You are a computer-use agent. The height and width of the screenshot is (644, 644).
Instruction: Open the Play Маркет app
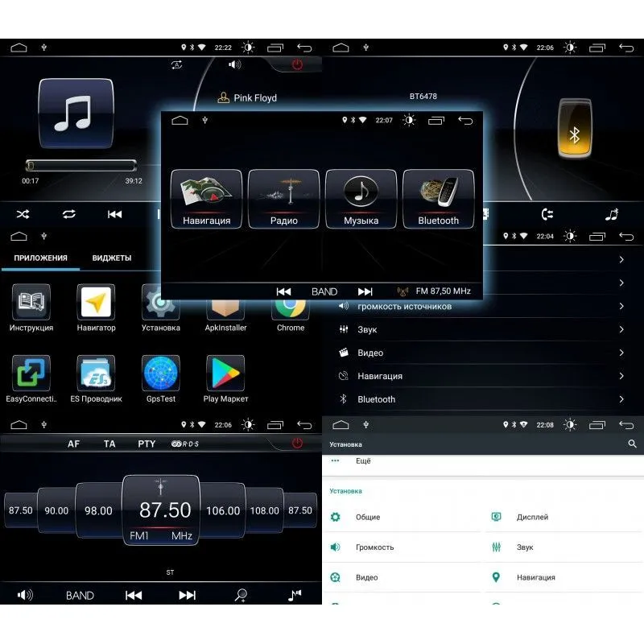pyautogui.click(x=225, y=378)
